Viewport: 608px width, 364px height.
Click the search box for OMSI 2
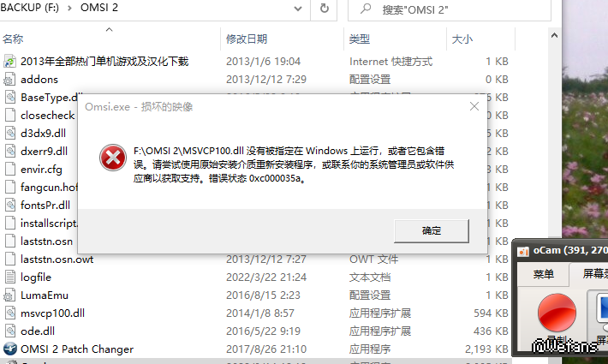point(450,9)
